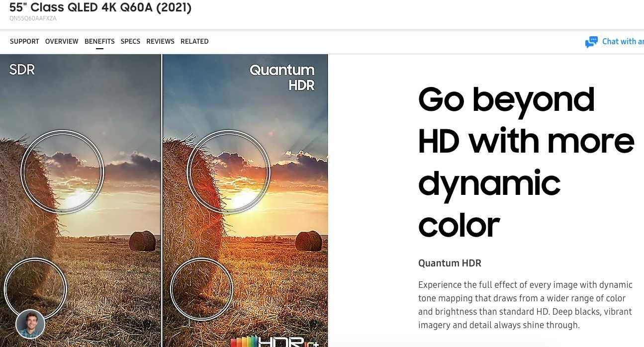
Task: Click the lower SDR magnifier circle
Action: pyautogui.click(x=35, y=289)
